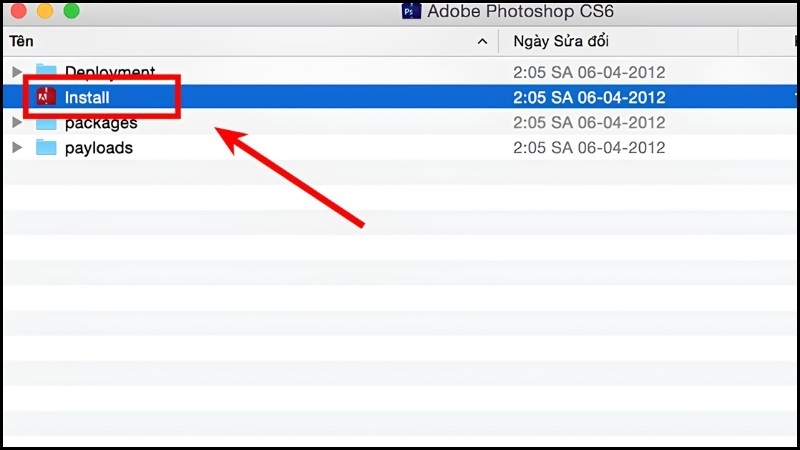Toggle sort direction arrow in Tên column
The image size is (800, 450).
[482, 41]
